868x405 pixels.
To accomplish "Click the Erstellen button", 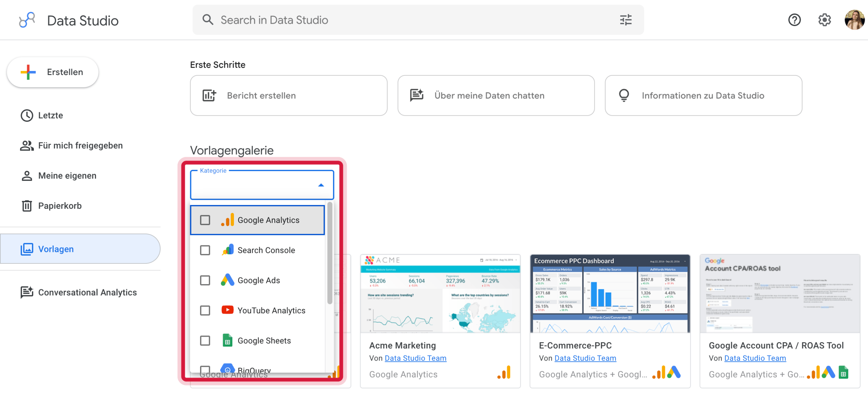I will (x=53, y=72).
